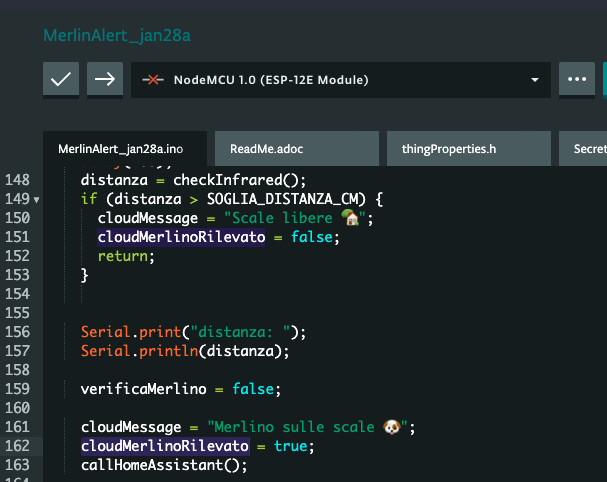
Task: Open the NodeMCU 1.0 board selector dropdown
Action: point(341,80)
